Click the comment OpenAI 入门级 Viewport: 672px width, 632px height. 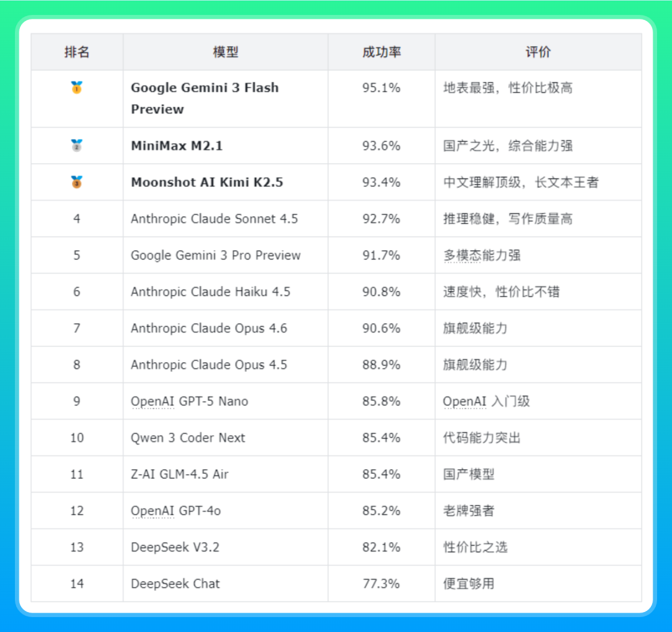tap(487, 401)
